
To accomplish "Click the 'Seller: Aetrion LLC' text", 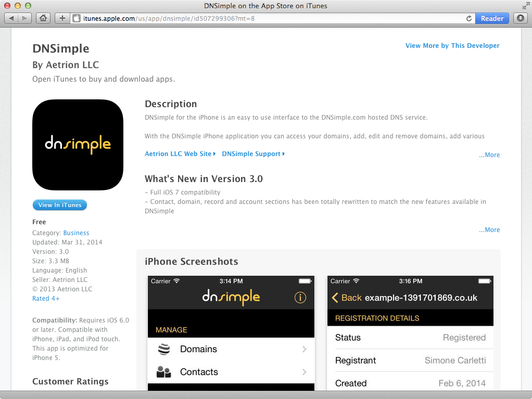I will tap(60, 280).
